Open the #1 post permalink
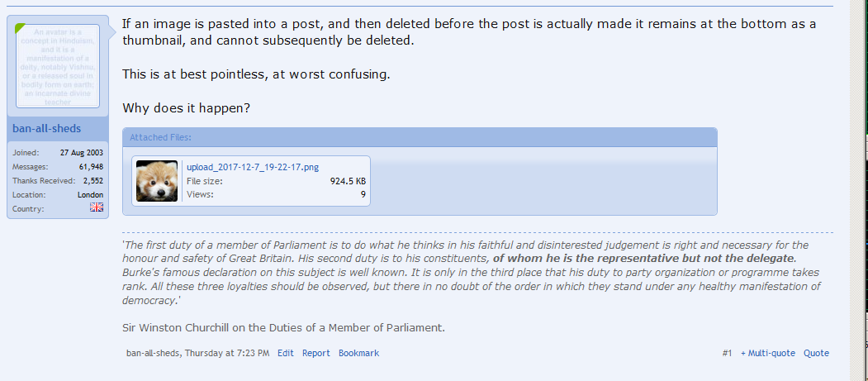This screenshot has height=381, width=868. [x=727, y=353]
